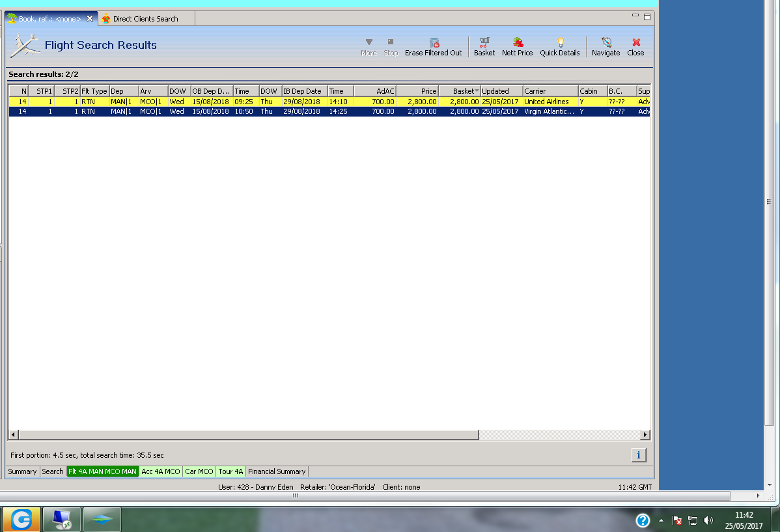
Task: Sort by Cabin column header
Action: coord(592,91)
